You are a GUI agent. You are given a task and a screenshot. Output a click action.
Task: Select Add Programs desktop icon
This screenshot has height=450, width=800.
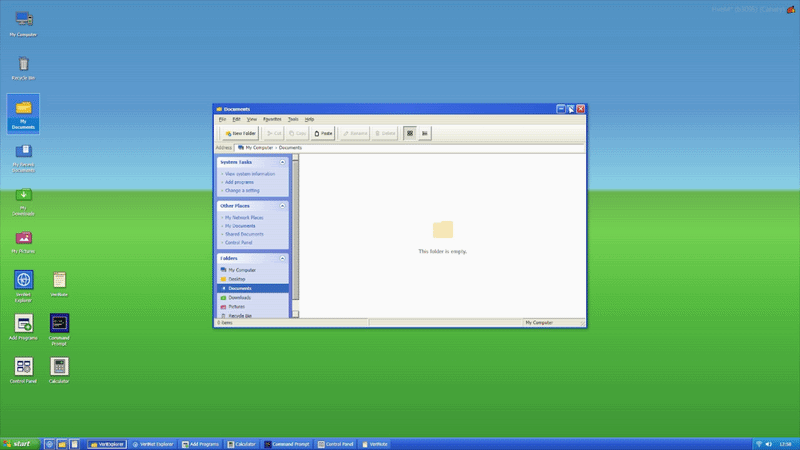tap(23, 327)
